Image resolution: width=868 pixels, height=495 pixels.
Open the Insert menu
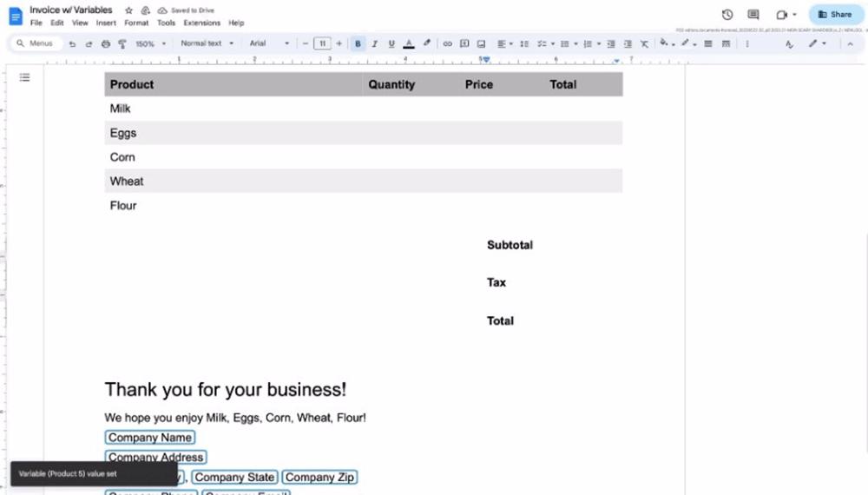tap(106, 23)
